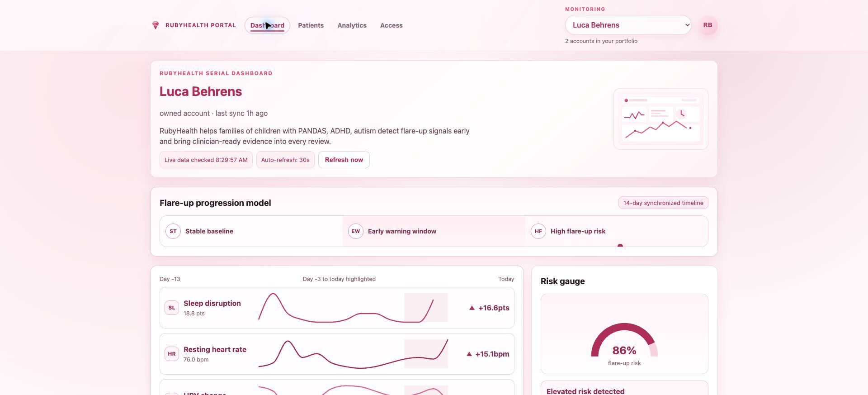
Task: Click the flare-up progression timeline marker dot
Action: [x=620, y=246]
